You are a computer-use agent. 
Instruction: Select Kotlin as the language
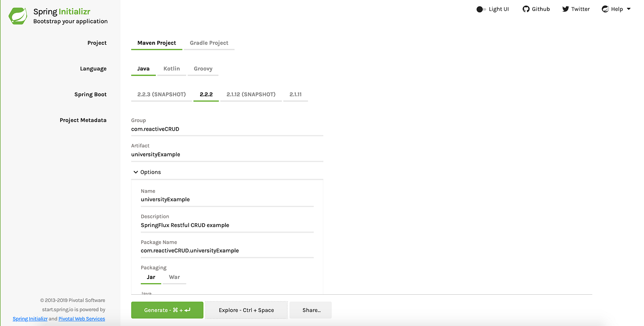[172, 68]
